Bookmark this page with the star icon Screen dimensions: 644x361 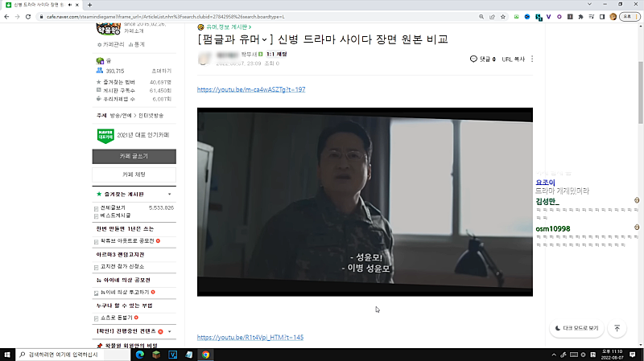(x=502, y=17)
